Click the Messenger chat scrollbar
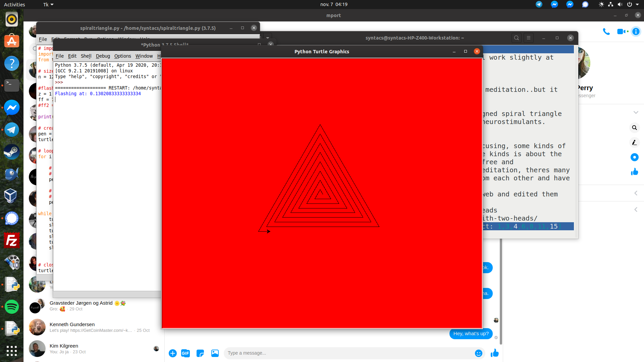Screen dimensions: 644x362 point(501,292)
